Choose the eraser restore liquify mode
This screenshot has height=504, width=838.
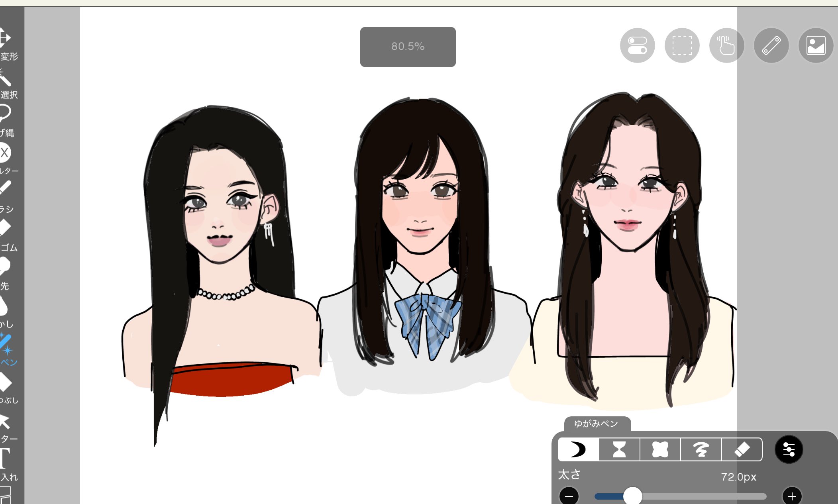tap(742, 449)
